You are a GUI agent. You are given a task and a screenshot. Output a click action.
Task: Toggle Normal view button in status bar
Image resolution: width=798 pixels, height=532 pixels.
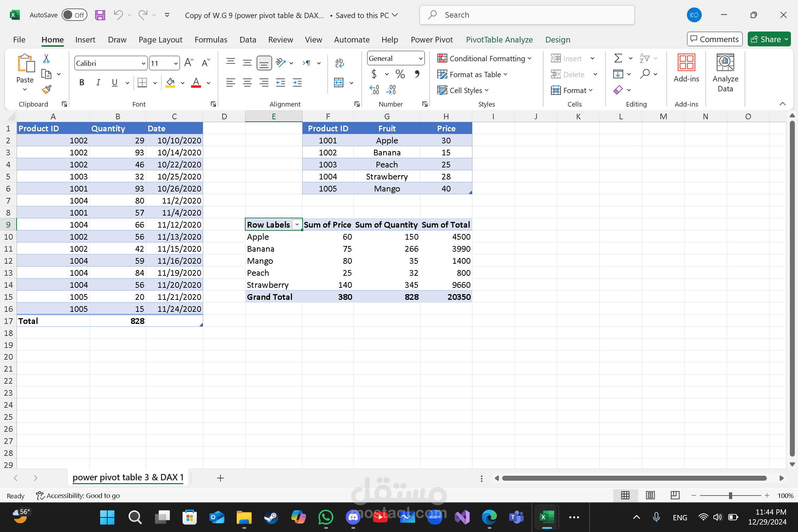pyautogui.click(x=625, y=495)
